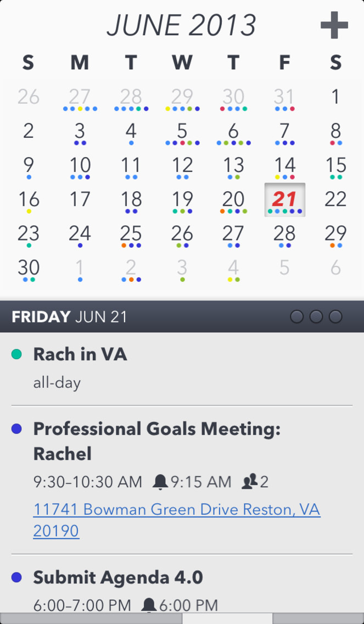The width and height of the screenshot is (364, 624).
Task: Toggle the middle circle in Friday header
Action: (x=316, y=317)
